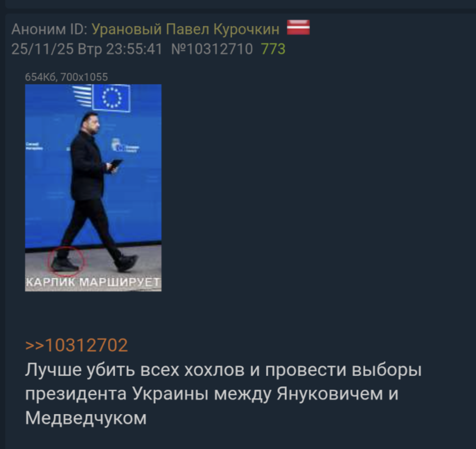
Task: Click the EU flag in the thumbnail
Action: tap(112, 98)
